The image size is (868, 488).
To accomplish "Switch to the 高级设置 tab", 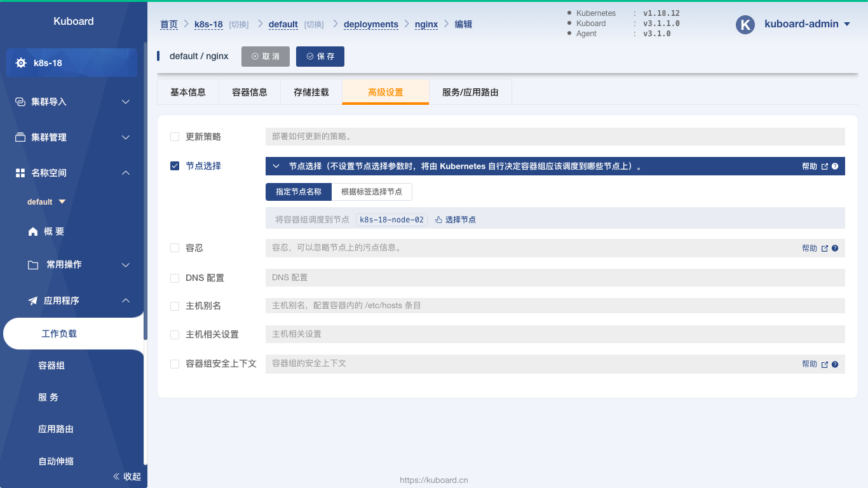I will [386, 92].
